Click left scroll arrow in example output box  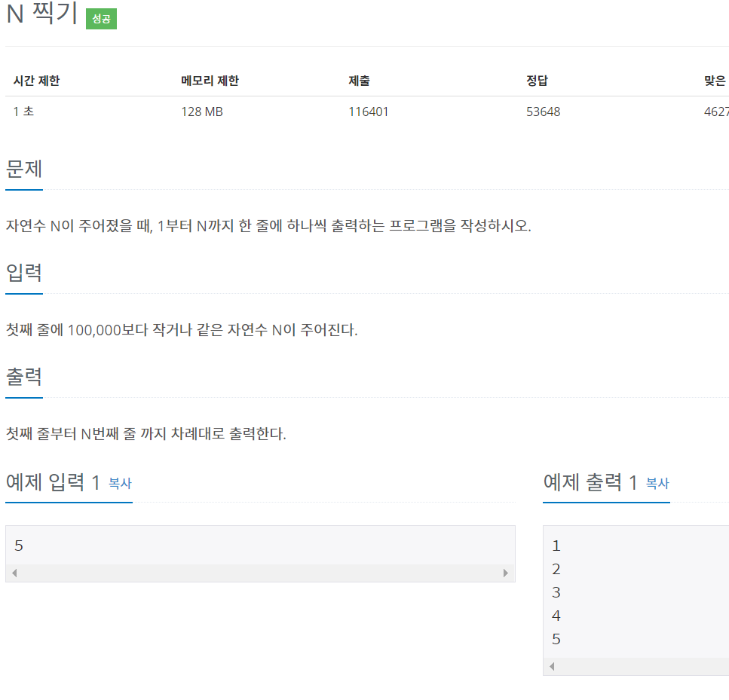point(552,666)
